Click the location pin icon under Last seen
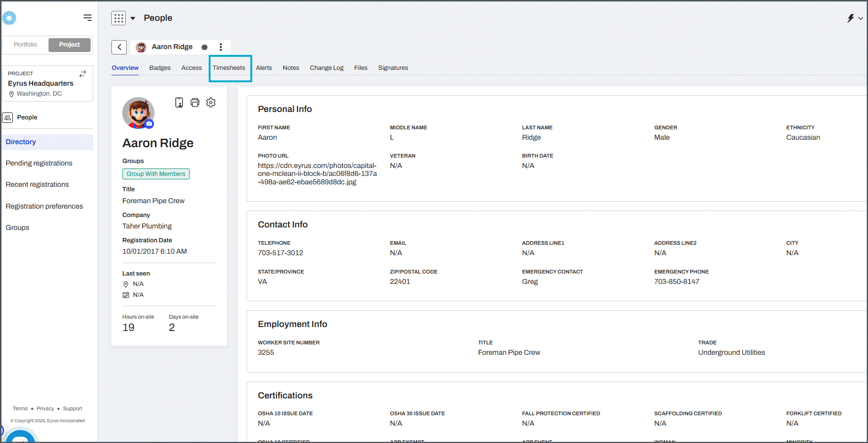 coord(126,284)
